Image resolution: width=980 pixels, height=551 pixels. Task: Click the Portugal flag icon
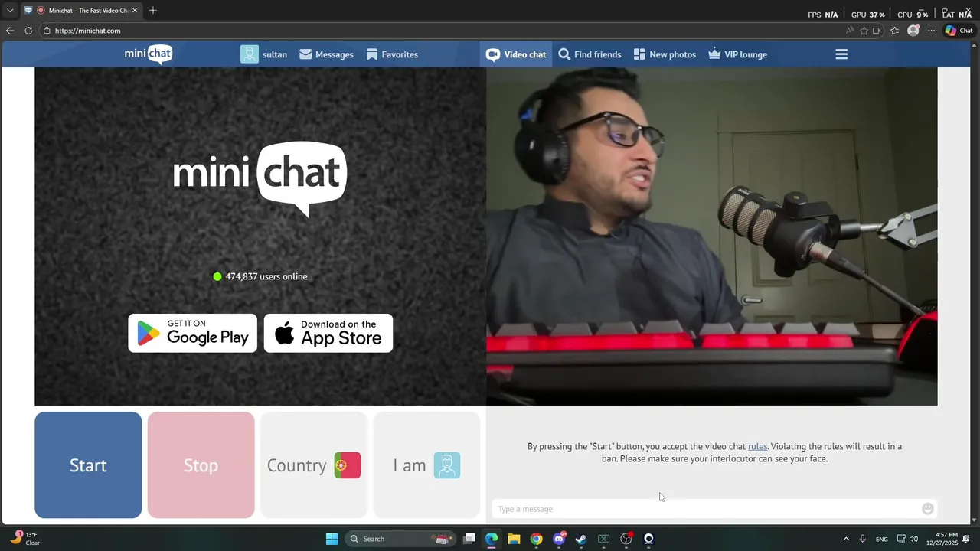(x=347, y=465)
